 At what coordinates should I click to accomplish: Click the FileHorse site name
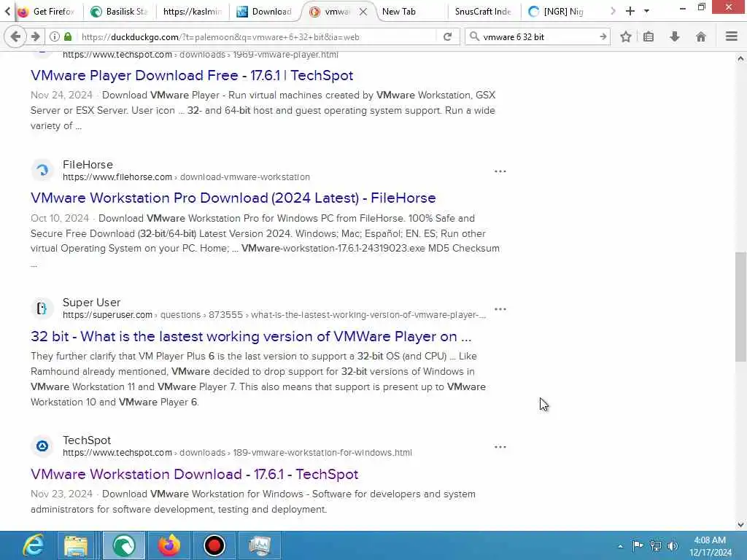[x=88, y=164]
